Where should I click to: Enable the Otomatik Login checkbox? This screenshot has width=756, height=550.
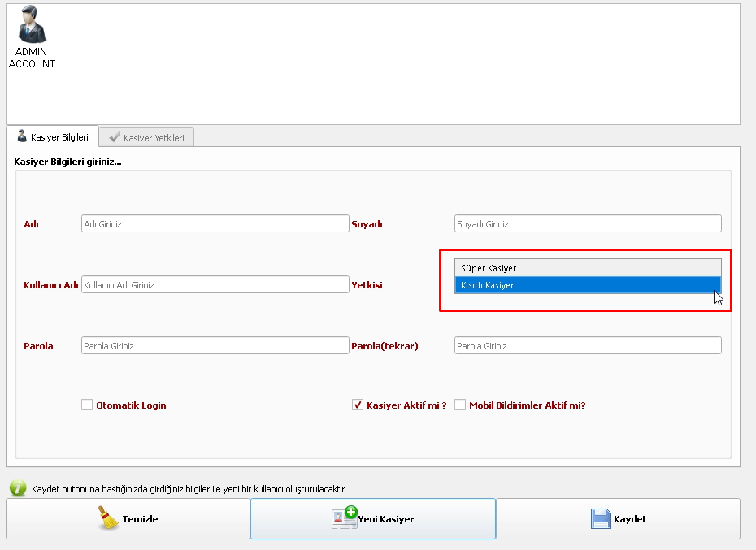(x=87, y=405)
